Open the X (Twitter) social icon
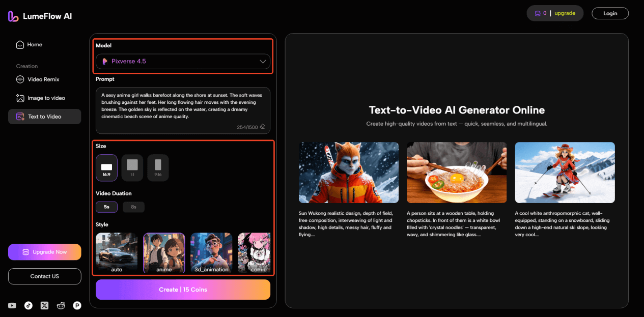Screen dimensions: 644x317 coord(45,305)
